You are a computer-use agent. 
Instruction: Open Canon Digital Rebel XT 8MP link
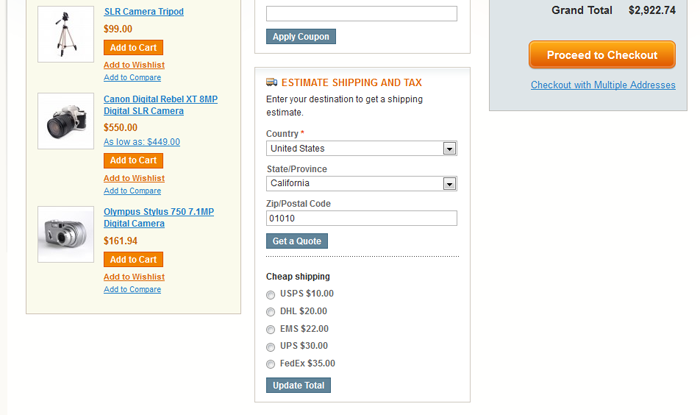tap(161, 105)
